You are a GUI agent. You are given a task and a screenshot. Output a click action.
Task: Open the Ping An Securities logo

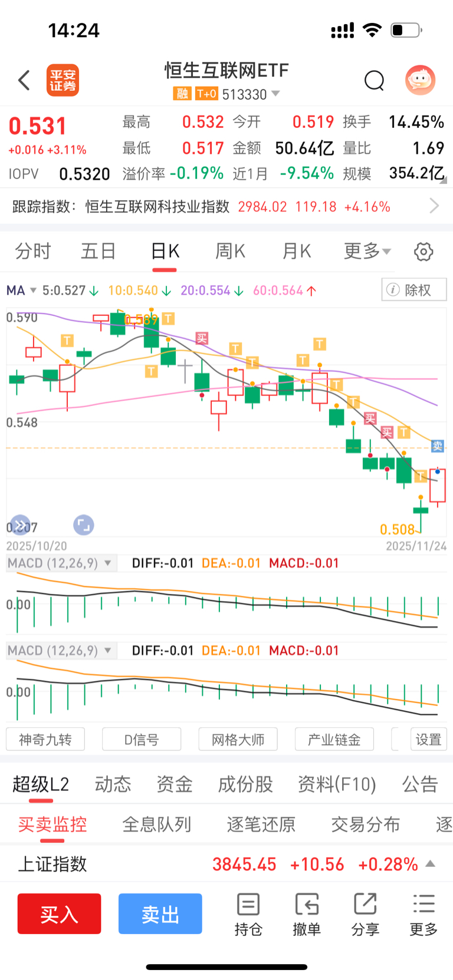coord(63,80)
